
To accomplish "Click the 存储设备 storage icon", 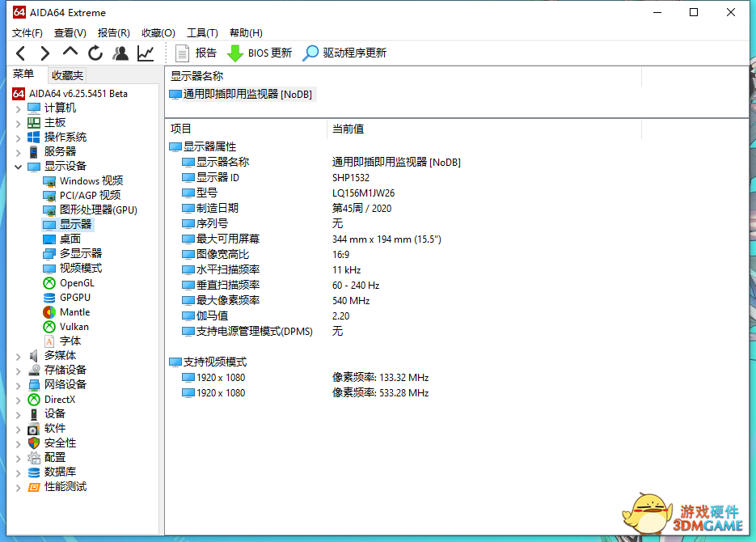I will pos(34,371).
